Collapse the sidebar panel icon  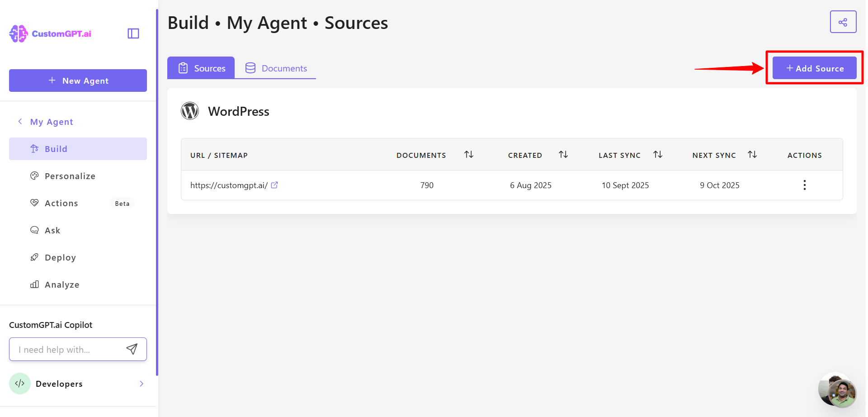[133, 33]
